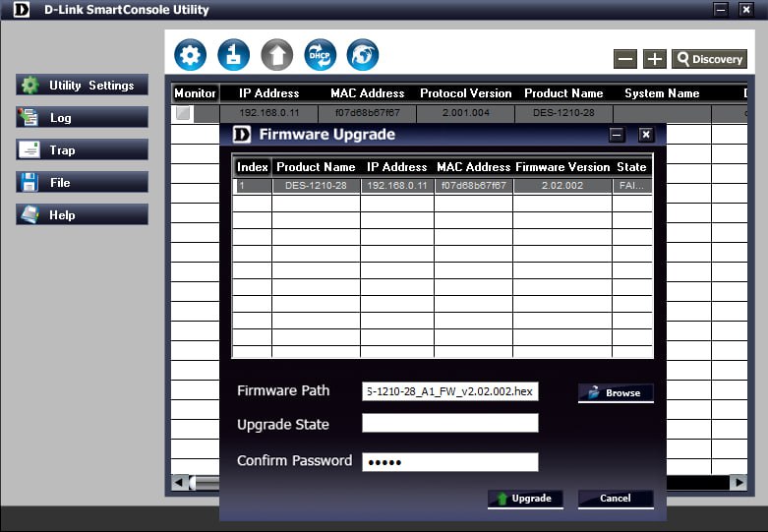
Task: Close the Firmware Upgrade dialog
Action: [646, 135]
